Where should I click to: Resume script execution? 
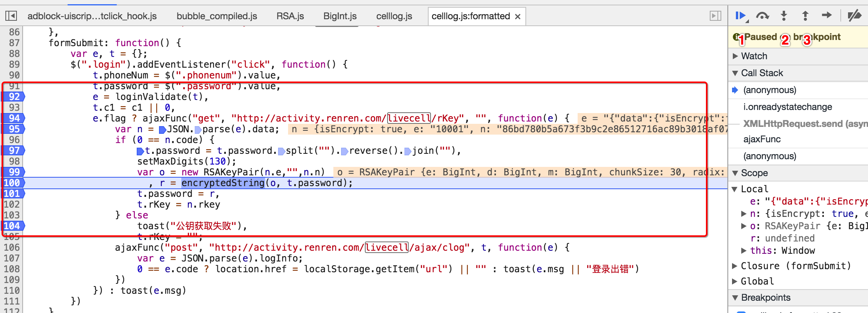pyautogui.click(x=740, y=16)
